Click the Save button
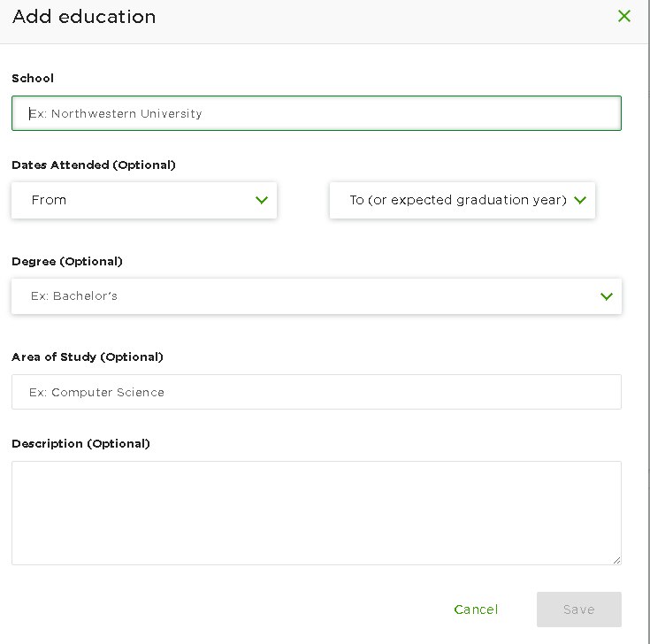 579,609
